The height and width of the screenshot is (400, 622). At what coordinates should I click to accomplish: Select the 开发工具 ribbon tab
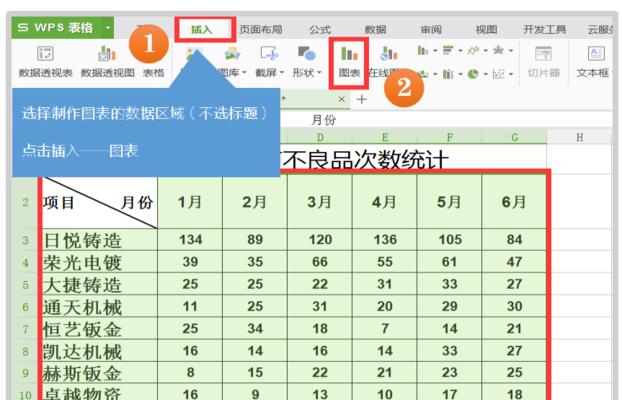[x=544, y=29]
